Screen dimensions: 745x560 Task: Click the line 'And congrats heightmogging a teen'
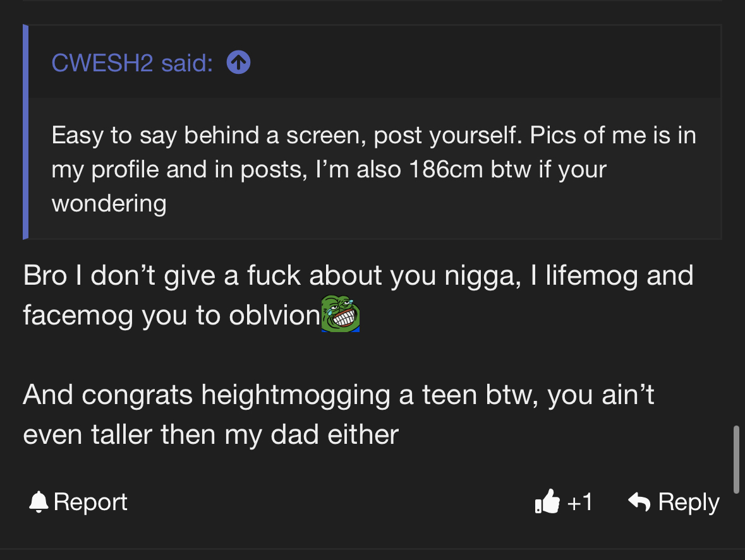click(x=338, y=395)
